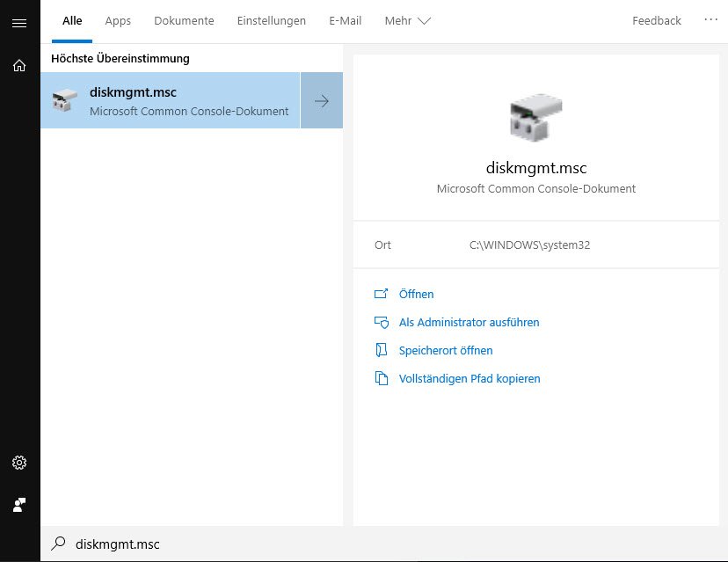Go to Home in the sidebar
The height and width of the screenshot is (562, 728).
[19, 65]
